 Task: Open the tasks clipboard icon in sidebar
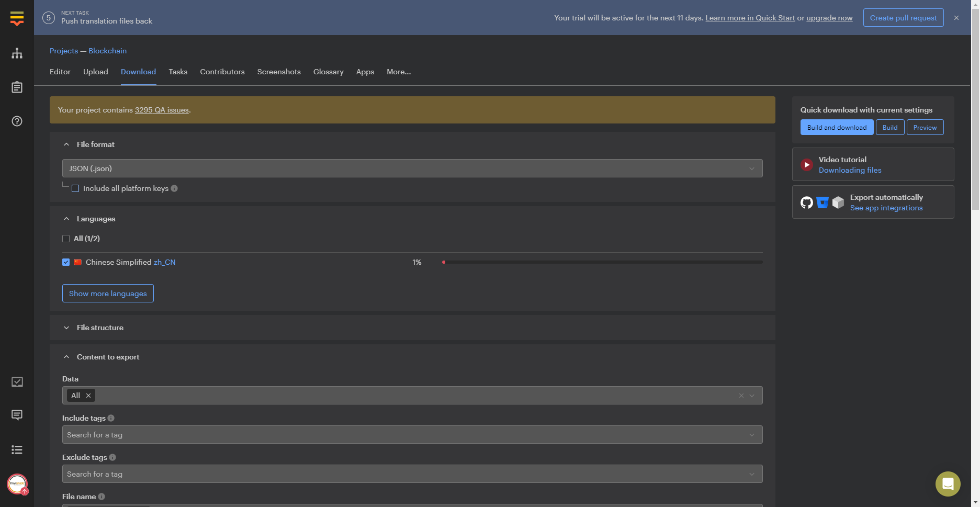click(17, 87)
